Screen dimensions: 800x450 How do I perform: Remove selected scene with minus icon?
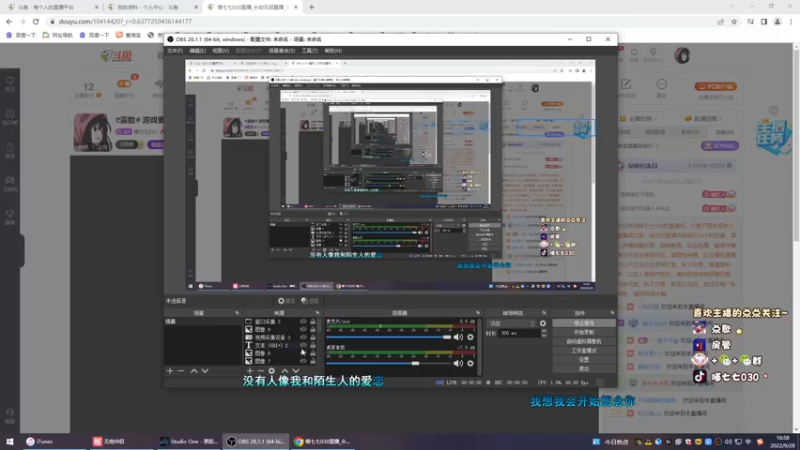pos(181,371)
